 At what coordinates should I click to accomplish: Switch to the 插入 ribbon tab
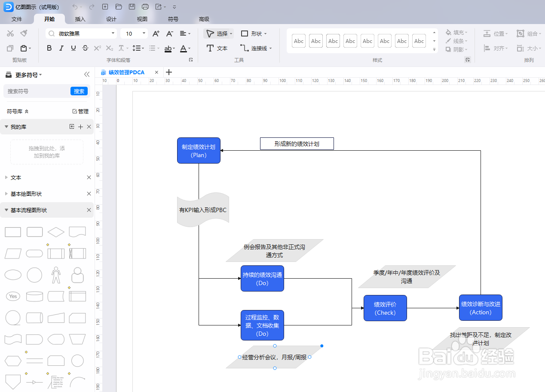click(80, 19)
